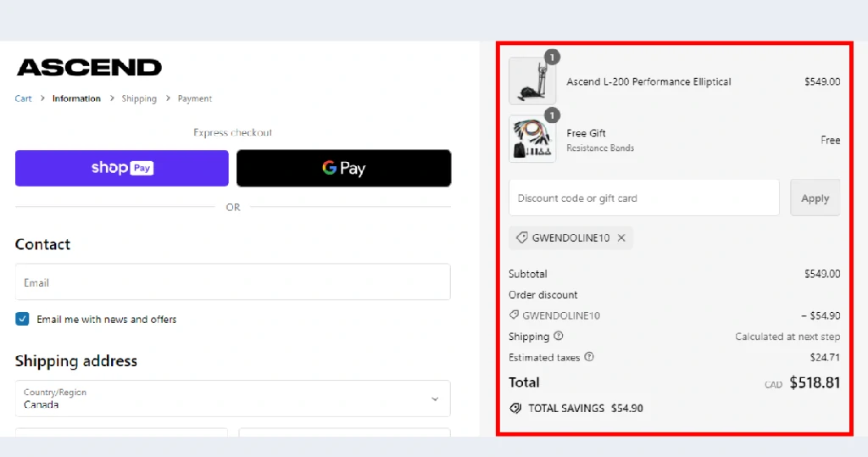
Task: Click the ASCEND store logo
Action: click(89, 68)
